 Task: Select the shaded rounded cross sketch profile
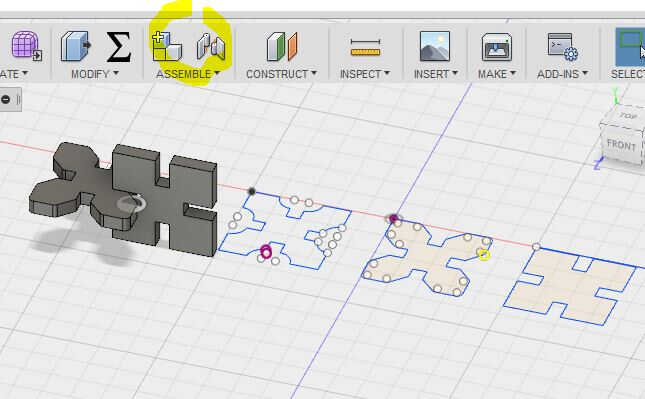click(428, 257)
